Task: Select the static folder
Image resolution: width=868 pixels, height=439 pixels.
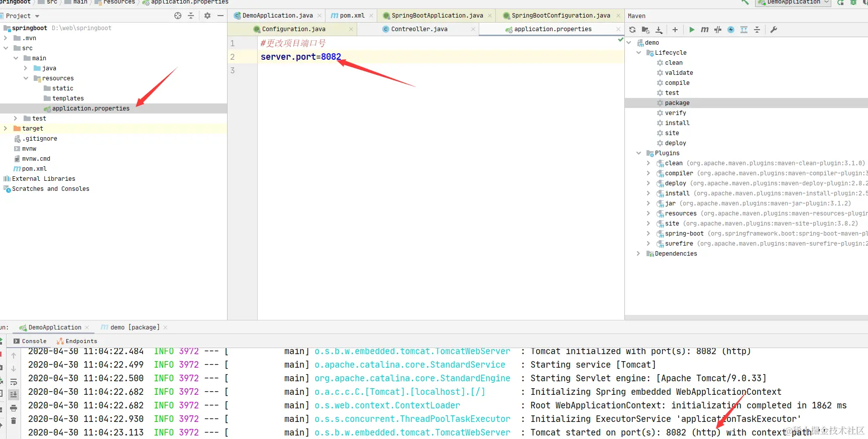Action: 62,88
